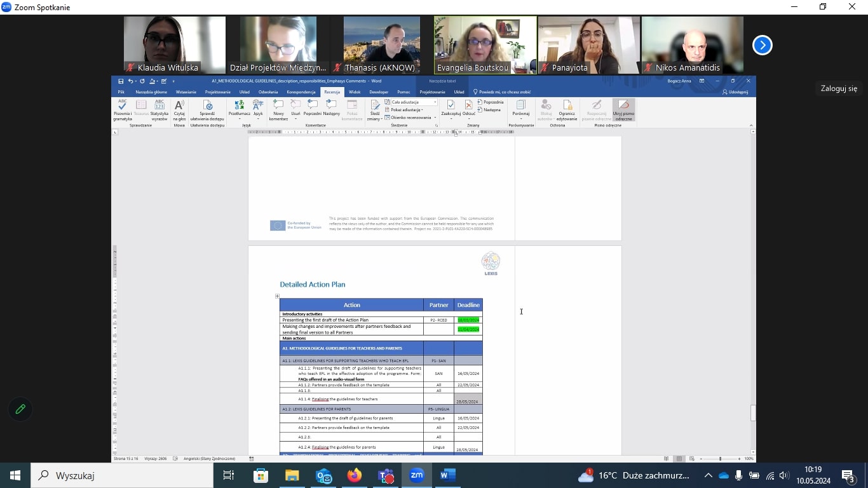Click Czytaj na głos read aloud
The image size is (868, 488).
(x=179, y=110)
